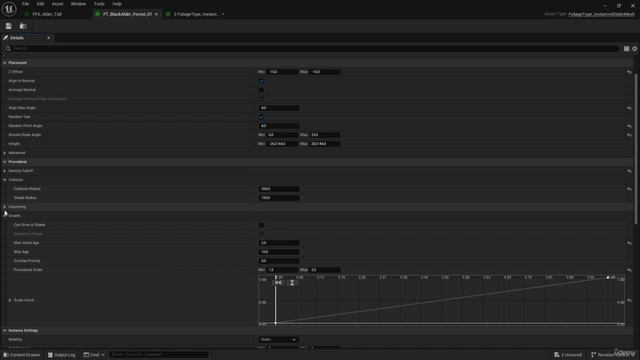This screenshot has width=640, height=360.
Task: Toggle Random Yaw checkbox
Action: click(x=261, y=117)
